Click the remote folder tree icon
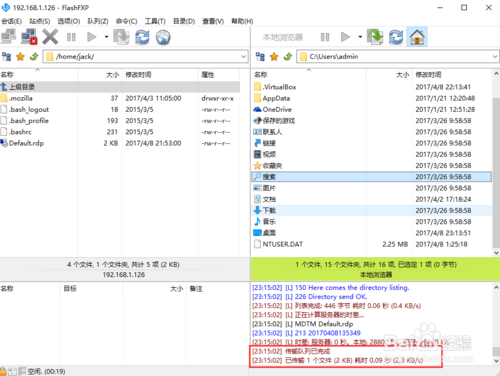Viewport: 500px width, 376px height. point(6,57)
